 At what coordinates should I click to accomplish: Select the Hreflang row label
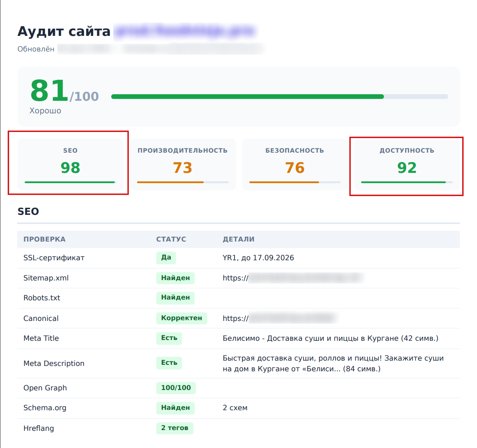point(39,428)
